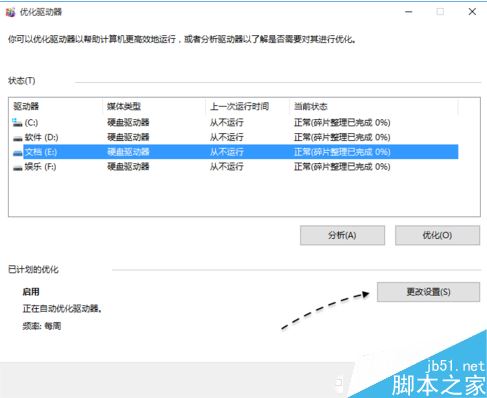Open 更改设置(S) scheduled optimization settings
The height and width of the screenshot is (398, 487).
coord(428,292)
